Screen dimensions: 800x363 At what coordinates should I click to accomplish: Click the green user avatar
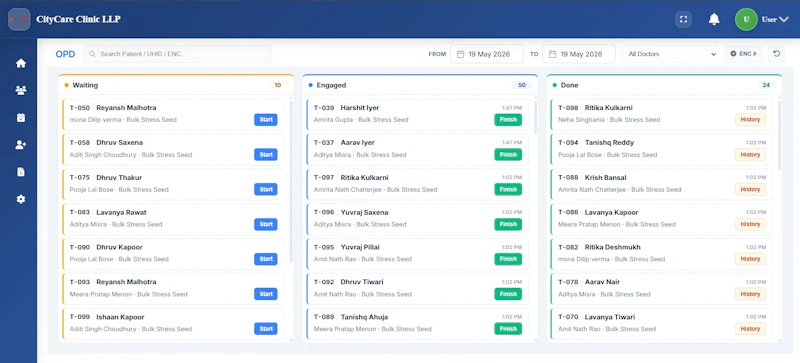(746, 19)
